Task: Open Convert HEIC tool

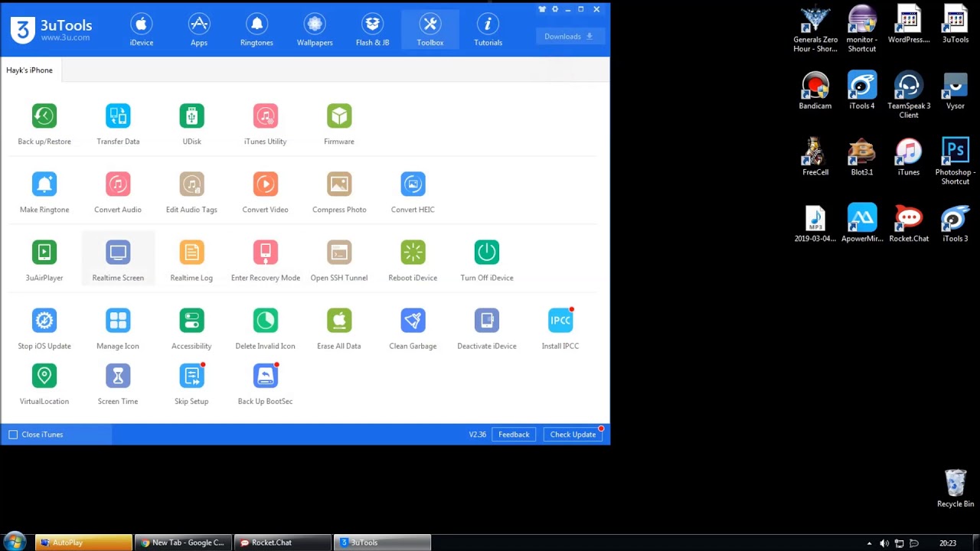Action: (x=413, y=193)
